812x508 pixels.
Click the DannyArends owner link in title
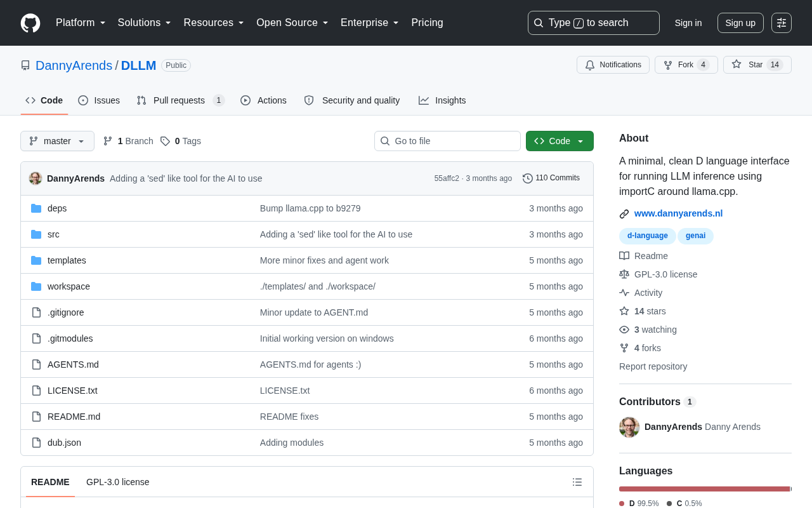(x=74, y=65)
